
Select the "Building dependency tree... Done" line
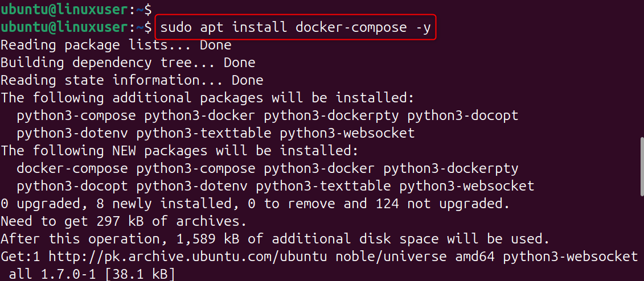click(128, 62)
